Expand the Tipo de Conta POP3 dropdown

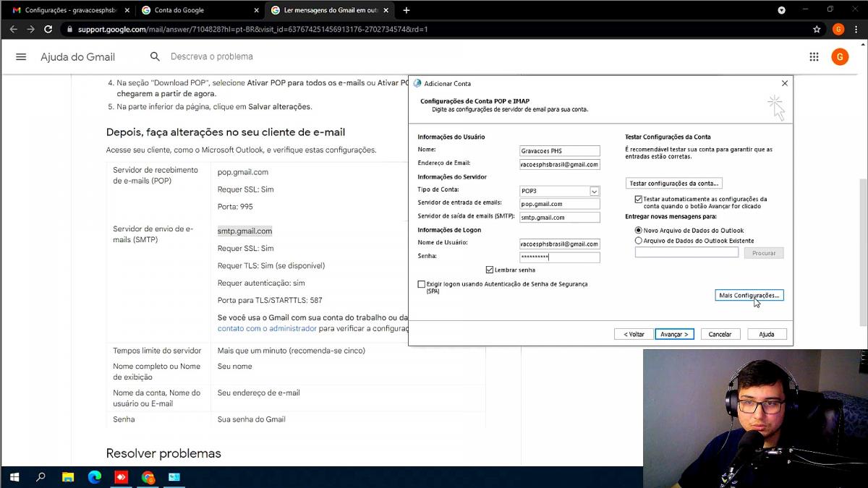595,191
